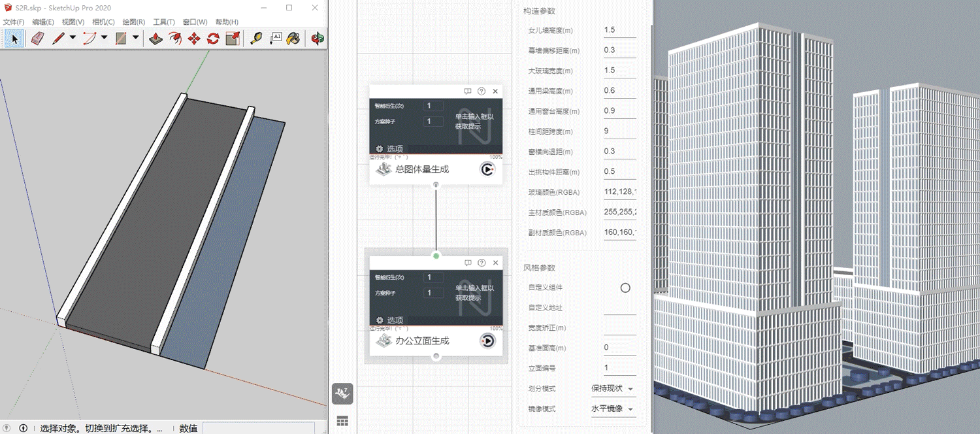This screenshot has height=434, width=980.
Task: Select the Push/Pull tool
Action: (155, 39)
